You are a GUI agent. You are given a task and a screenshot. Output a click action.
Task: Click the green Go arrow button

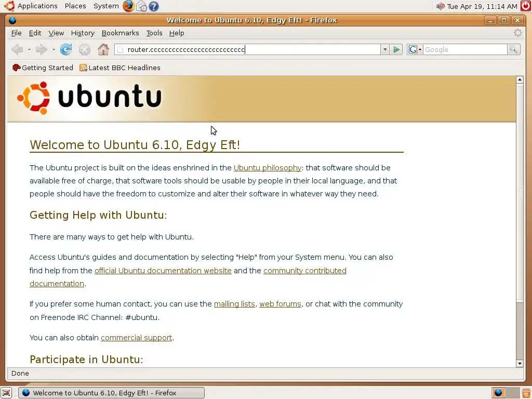(x=396, y=49)
